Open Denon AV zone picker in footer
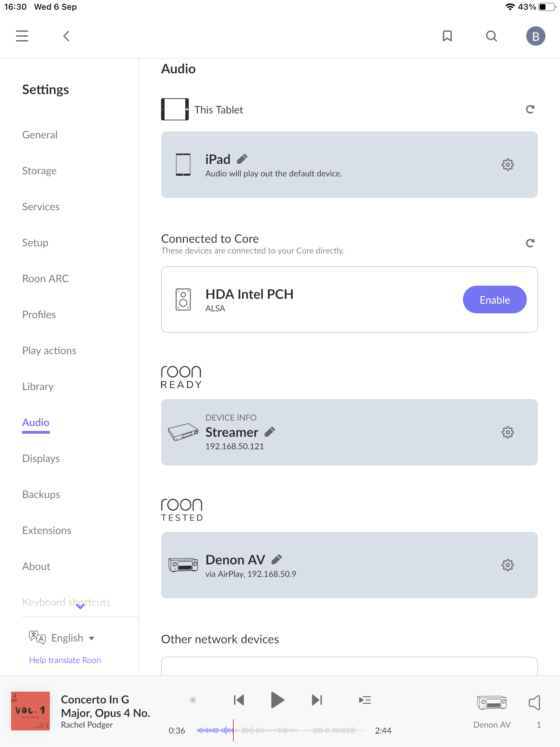 492,709
